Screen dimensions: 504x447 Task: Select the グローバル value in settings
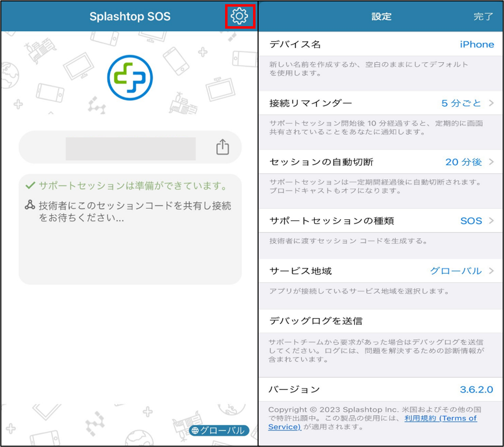click(x=456, y=271)
